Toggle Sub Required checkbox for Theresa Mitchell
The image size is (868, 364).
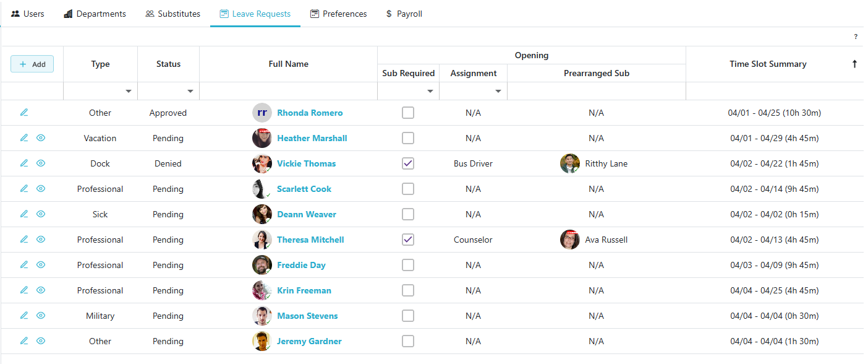[x=408, y=240]
